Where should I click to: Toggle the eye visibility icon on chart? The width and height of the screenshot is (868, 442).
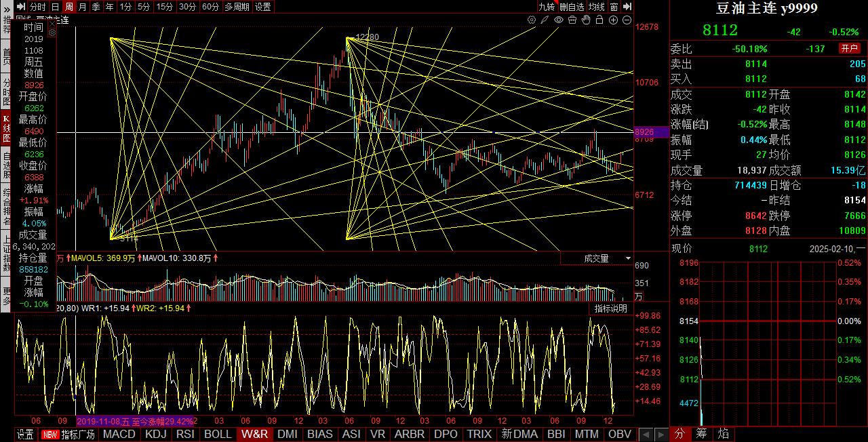click(559, 20)
